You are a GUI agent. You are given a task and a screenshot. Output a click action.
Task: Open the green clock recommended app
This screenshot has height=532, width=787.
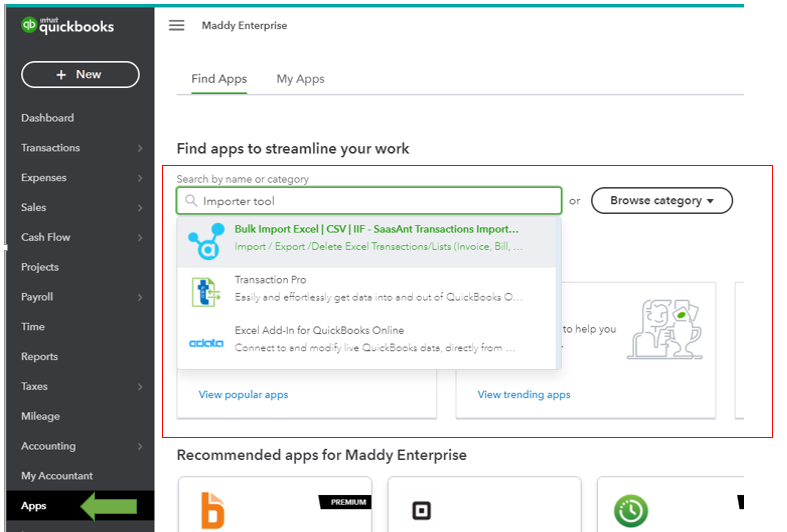(x=631, y=511)
